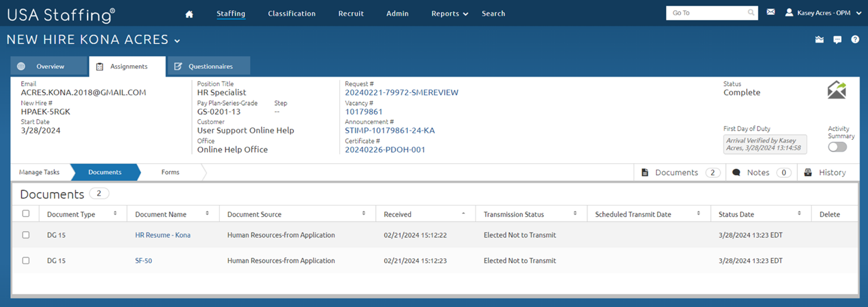Click the Notes speech bubble icon
The width and height of the screenshot is (868, 307).
pos(736,172)
